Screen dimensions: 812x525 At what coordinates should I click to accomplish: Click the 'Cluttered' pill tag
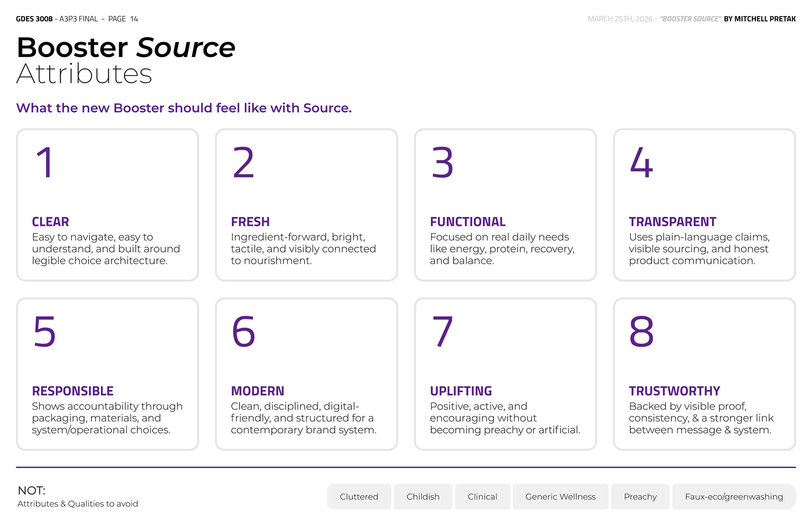click(x=359, y=496)
